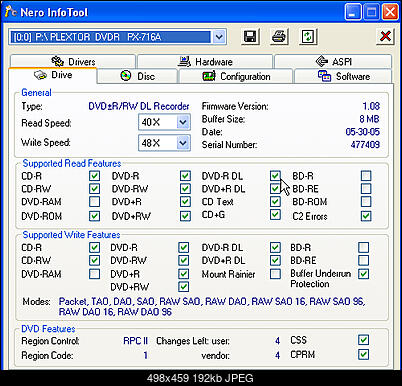Click the Print icon
The height and width of the screenshot is (386, 402).
pos(279,37)
